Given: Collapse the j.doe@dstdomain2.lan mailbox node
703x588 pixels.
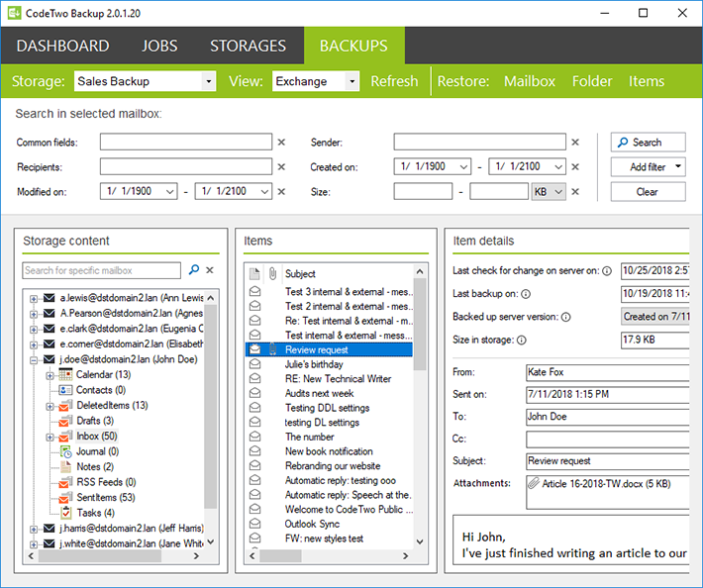Looking at the screenshot, I should point(34,360).
